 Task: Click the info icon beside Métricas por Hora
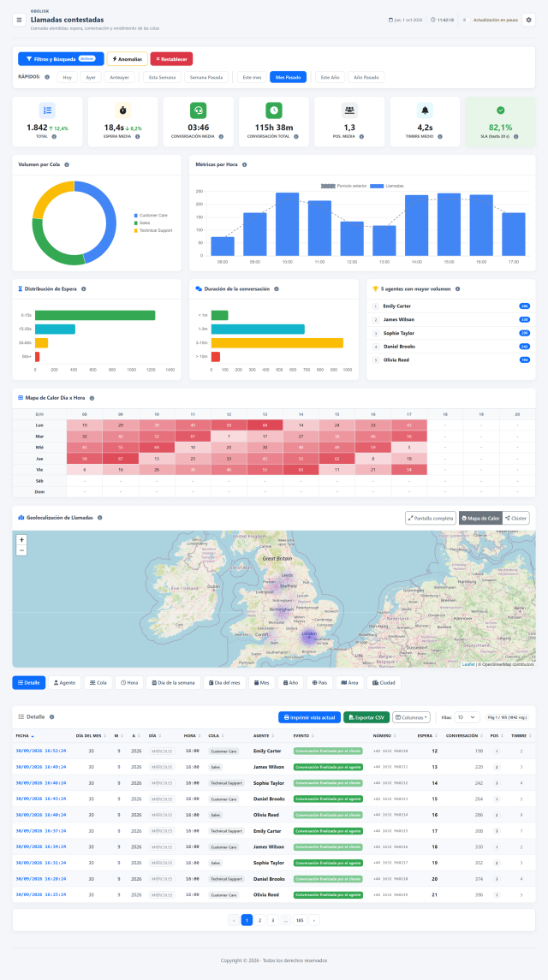click(x=245, y=165)
